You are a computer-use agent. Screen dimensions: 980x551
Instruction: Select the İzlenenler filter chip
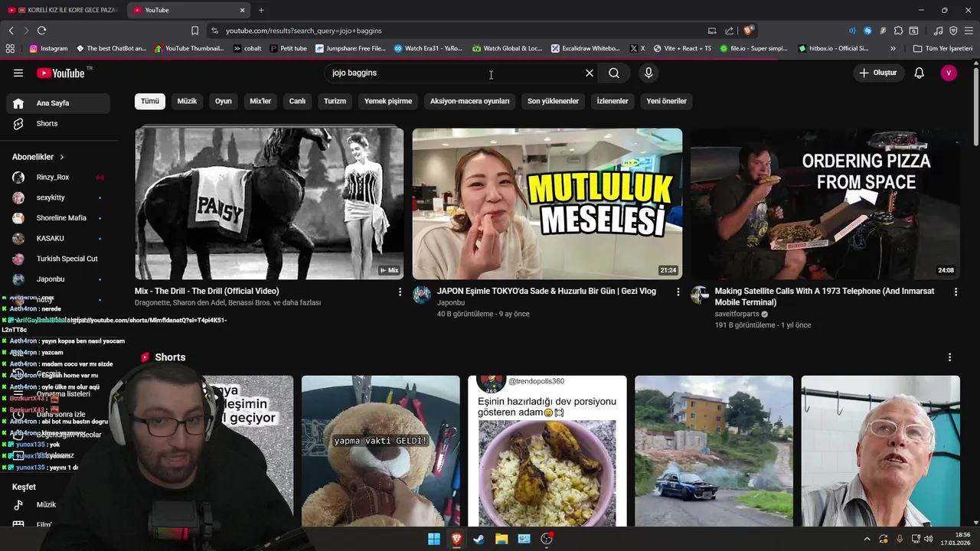coord(612,101)
